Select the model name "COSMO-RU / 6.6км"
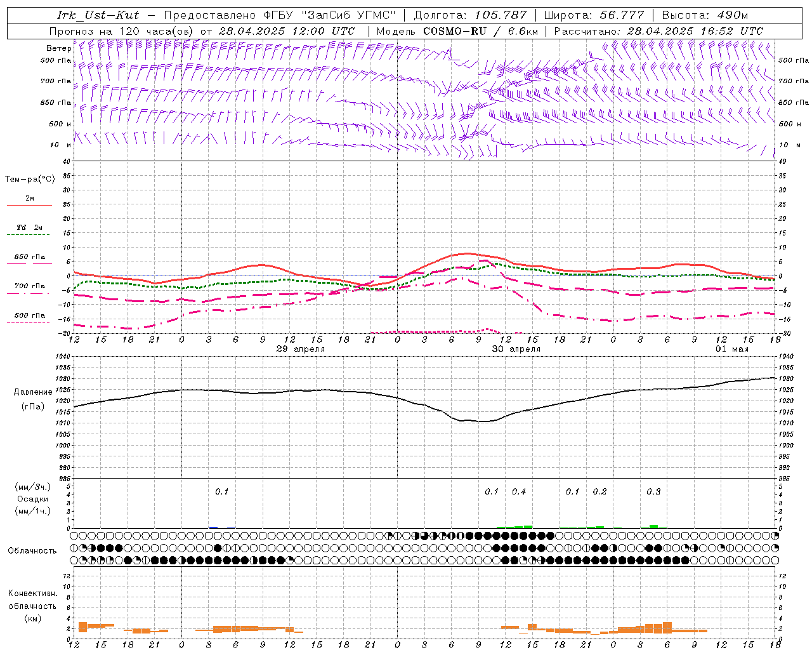Image resolution: width=812 pixels, height=650 pixels. (x=480, y=31)
